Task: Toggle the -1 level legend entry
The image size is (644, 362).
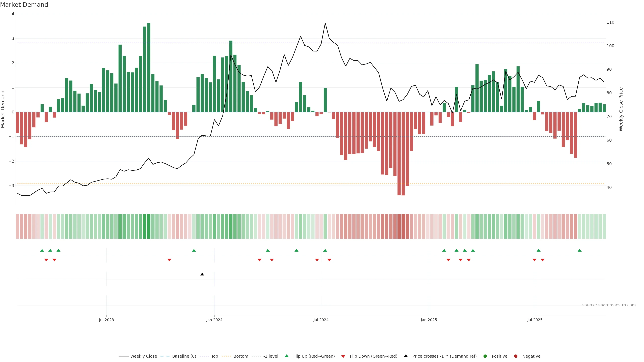Action: (x=271, y=356)
